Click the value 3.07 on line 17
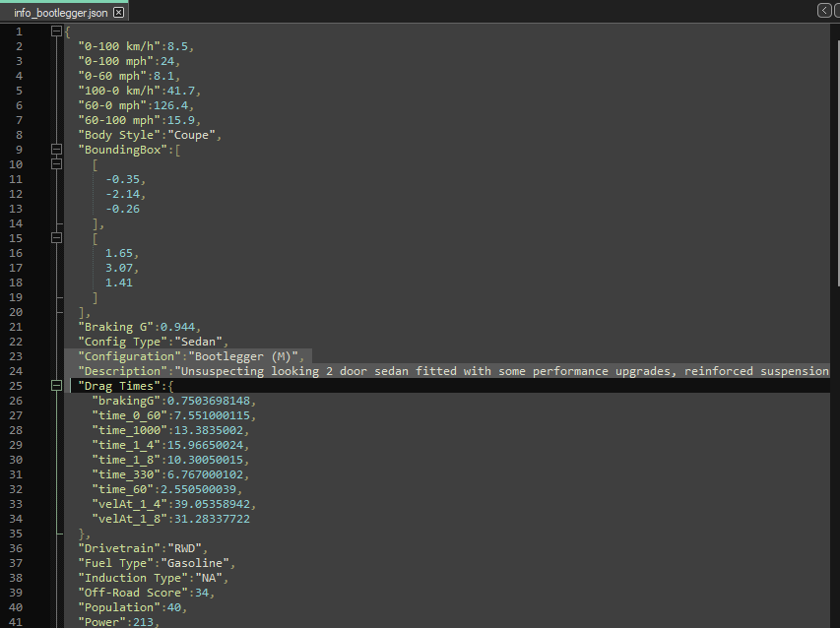 (x=119, y=268)
